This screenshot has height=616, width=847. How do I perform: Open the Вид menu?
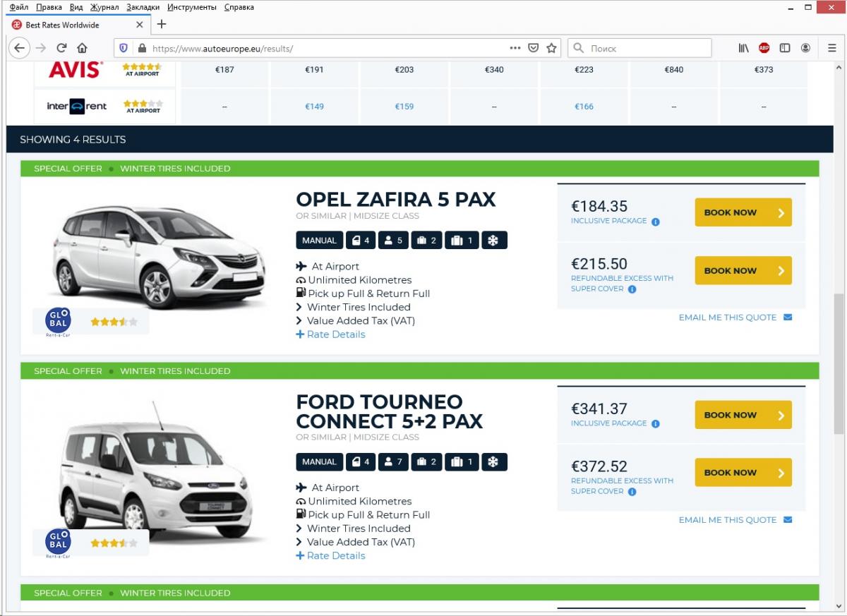[76, 7]
